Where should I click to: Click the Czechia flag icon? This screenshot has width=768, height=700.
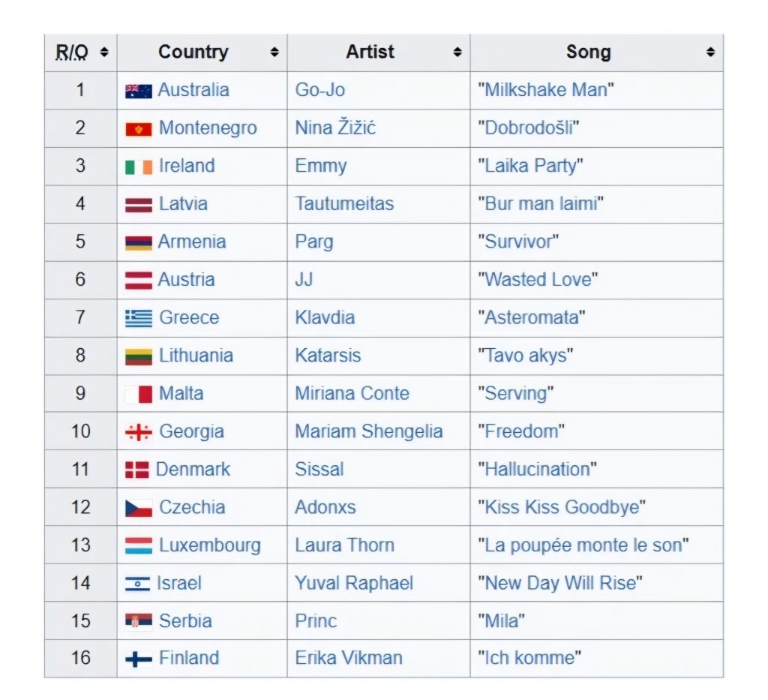pyautogui.click(x=139, y=509)
